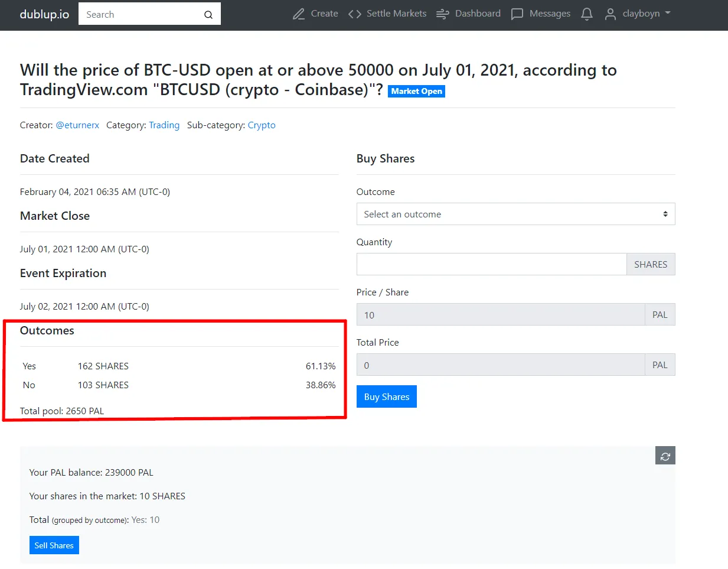Focus the Quantity shares input field
This screenshot has height=569, width=728.
[491, 264]
